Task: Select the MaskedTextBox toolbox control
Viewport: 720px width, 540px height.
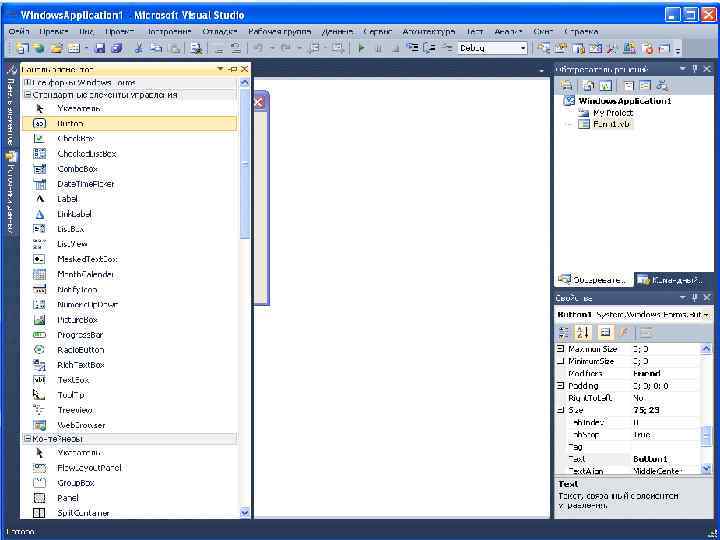Action: click(x=129, y=259)
